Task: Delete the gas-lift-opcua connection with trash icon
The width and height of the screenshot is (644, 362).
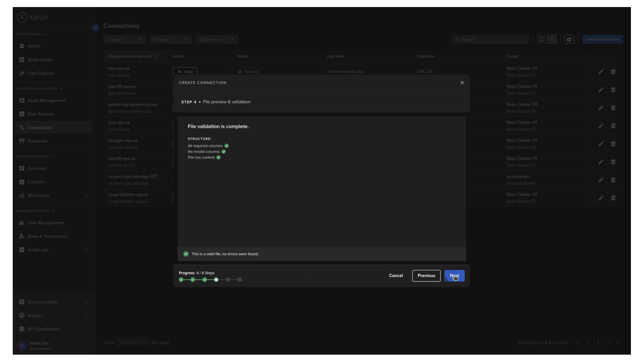Action: tap(613, 90)
